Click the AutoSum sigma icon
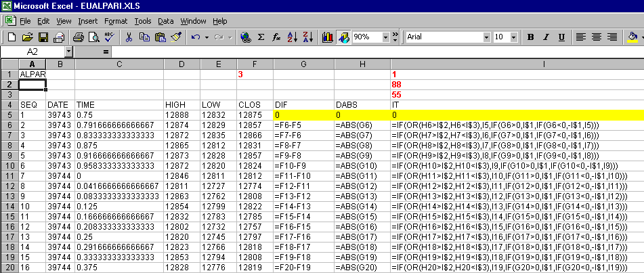This screenshot has width=644, height=273. [x=261, y=37]
